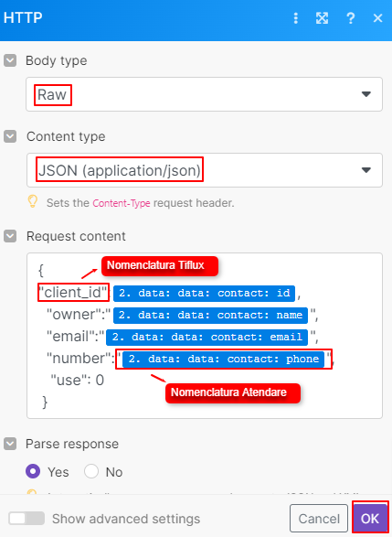Close the HTTP module dialog
Viewport: 392px width, 537px height.
click(377, 17)
